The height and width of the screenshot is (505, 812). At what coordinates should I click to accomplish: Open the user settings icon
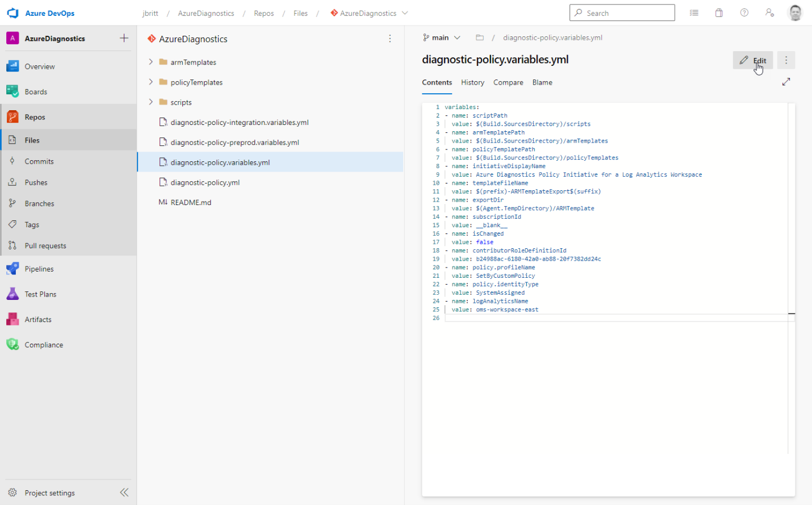tap(769, 12)
